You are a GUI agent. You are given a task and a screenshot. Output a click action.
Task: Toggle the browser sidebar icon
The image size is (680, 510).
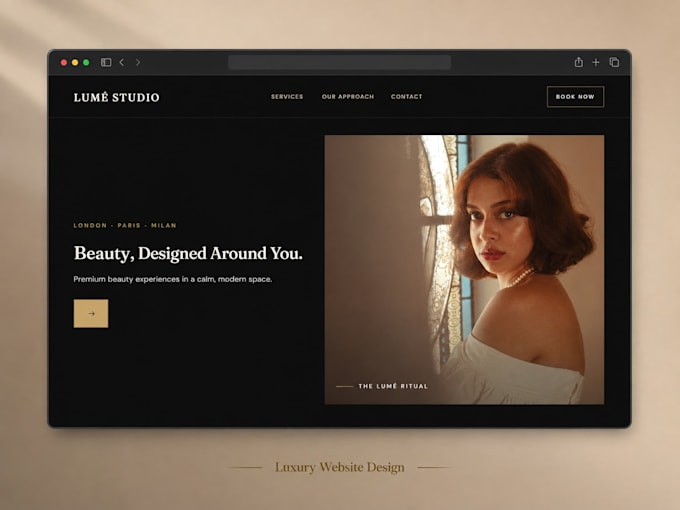pyautogui.click(x=106, y=62)
